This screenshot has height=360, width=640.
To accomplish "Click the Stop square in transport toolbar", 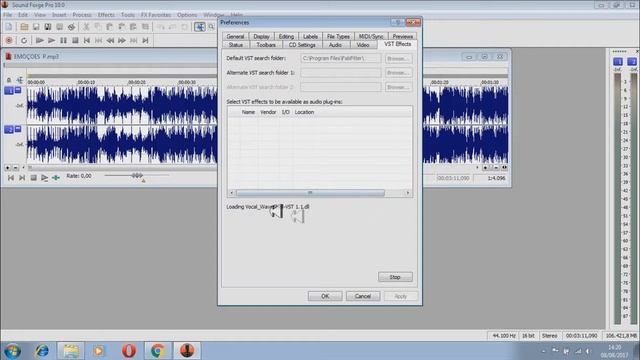I will coord(75,40).
